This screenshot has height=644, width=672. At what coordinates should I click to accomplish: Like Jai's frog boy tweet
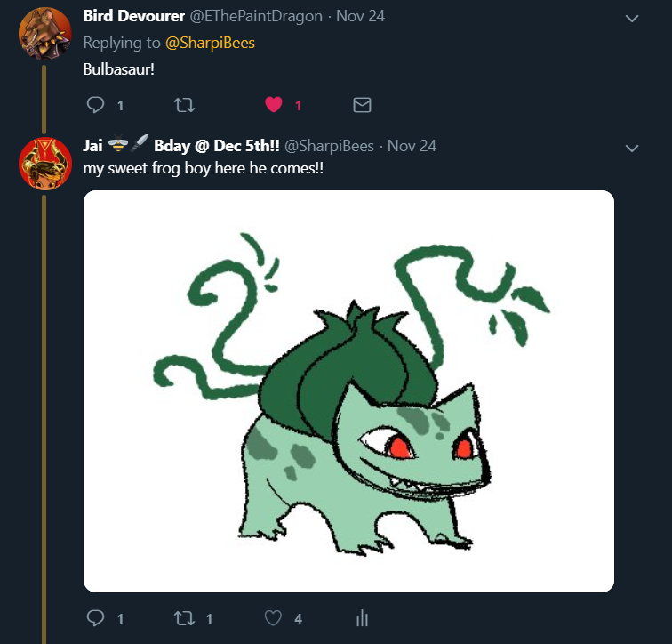point(274,617)
